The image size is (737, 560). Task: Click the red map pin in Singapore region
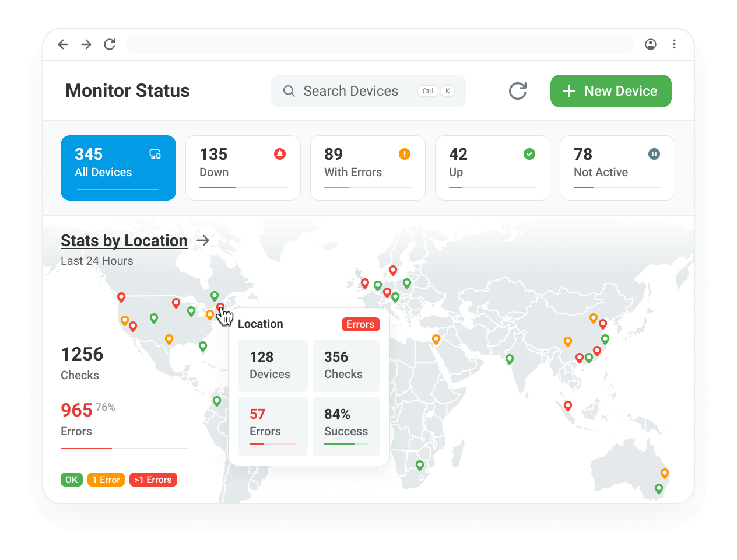[x=568, y=405]
